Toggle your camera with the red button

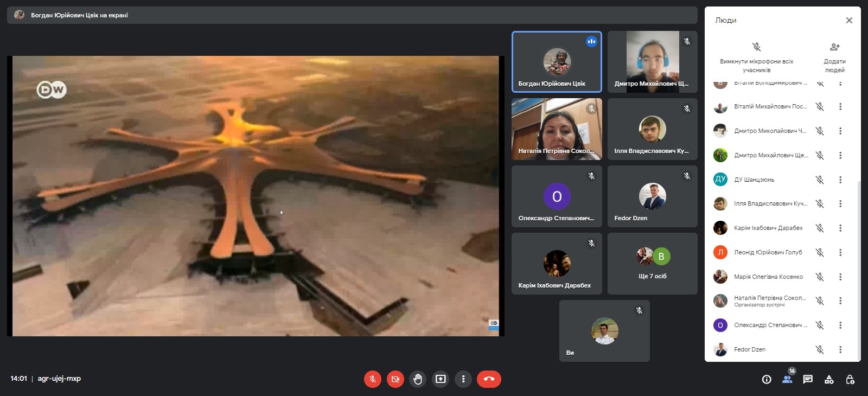coord(395,379)
